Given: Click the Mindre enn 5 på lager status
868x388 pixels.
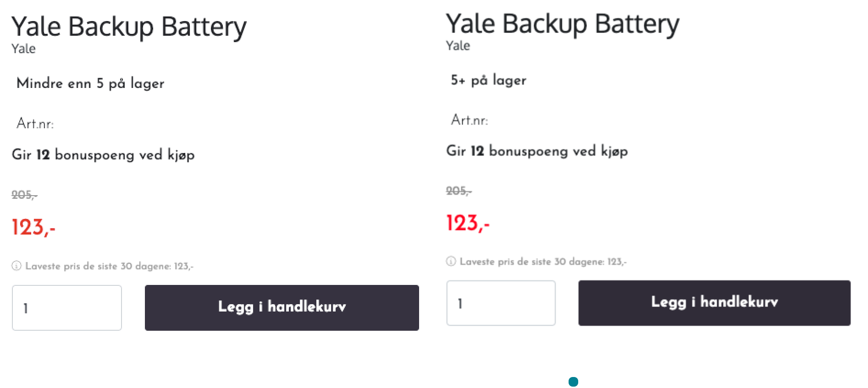Looking at the screenshot, I should [x=90, y=83].
